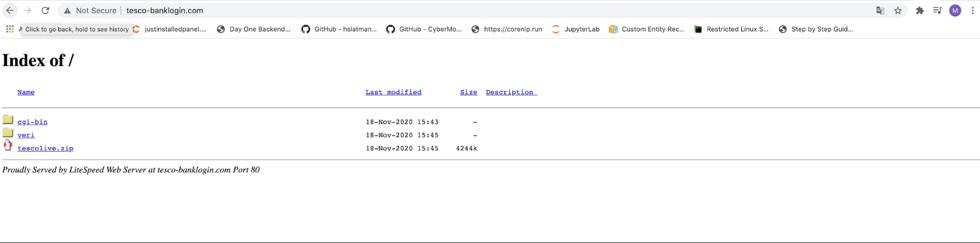Click the translate page icon
The width and height of the screenshot is (980, 243).
click(880, 10)
